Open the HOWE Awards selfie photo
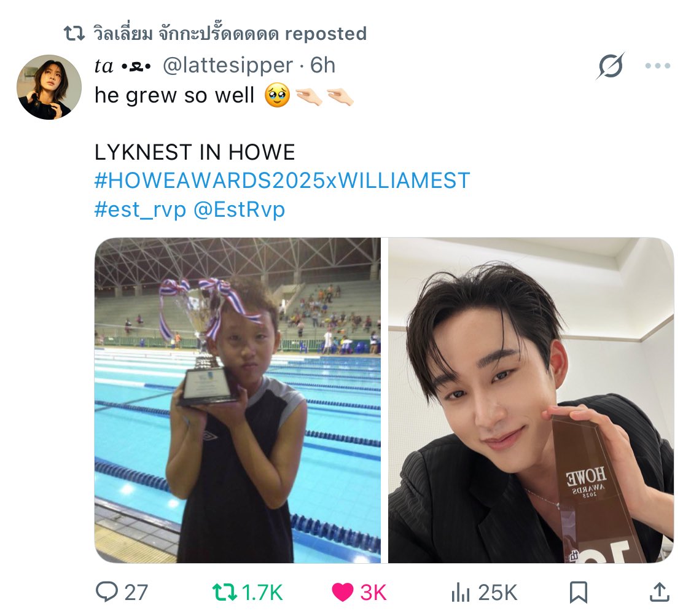This screenshot has width=691, height=616. [x=531, y=400]
